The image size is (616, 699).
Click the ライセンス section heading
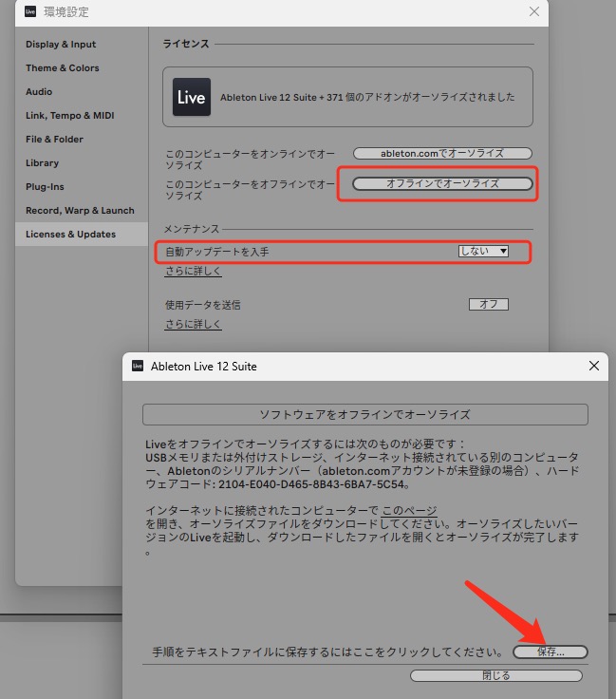(x=186, y=44)
